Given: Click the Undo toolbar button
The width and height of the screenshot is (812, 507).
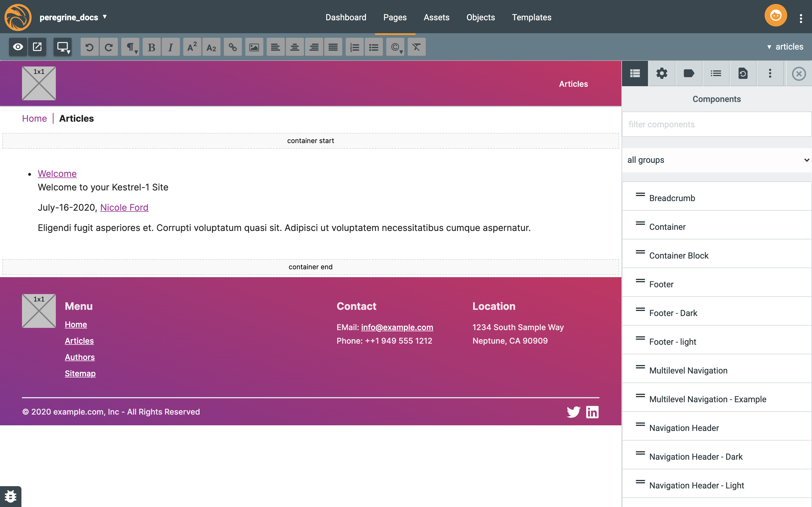Looking at the screenshot, I should [90, 47].
